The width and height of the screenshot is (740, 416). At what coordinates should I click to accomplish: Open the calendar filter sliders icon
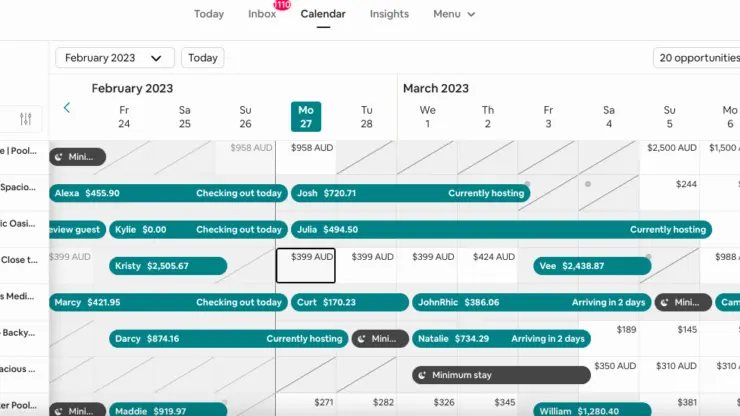tap(25, 119)
